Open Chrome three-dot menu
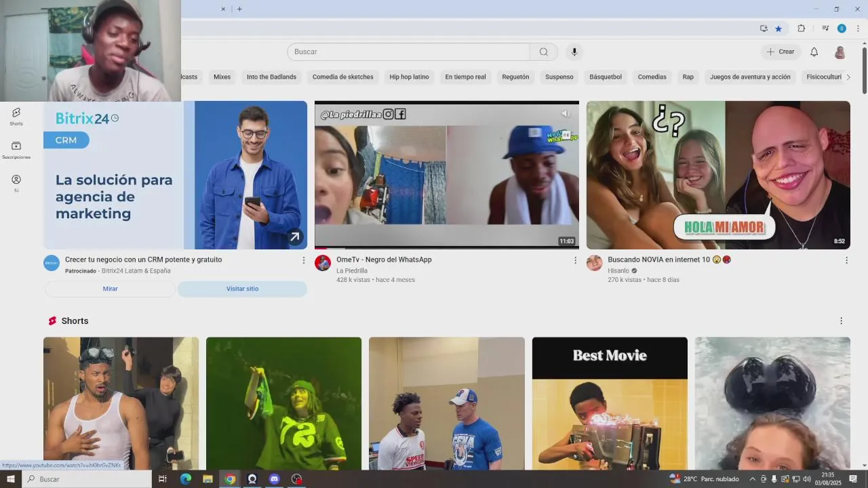Screen dimensions: 868x488 click(858, 28)
